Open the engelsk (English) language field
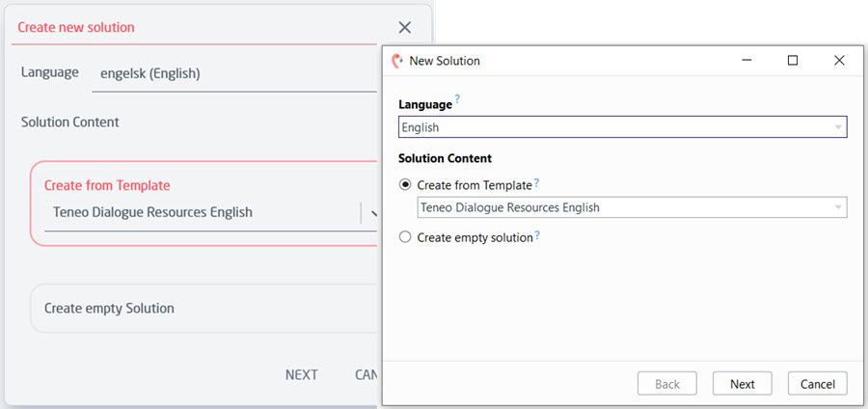This screenshot has height=409, width=868. click(231, 73)
